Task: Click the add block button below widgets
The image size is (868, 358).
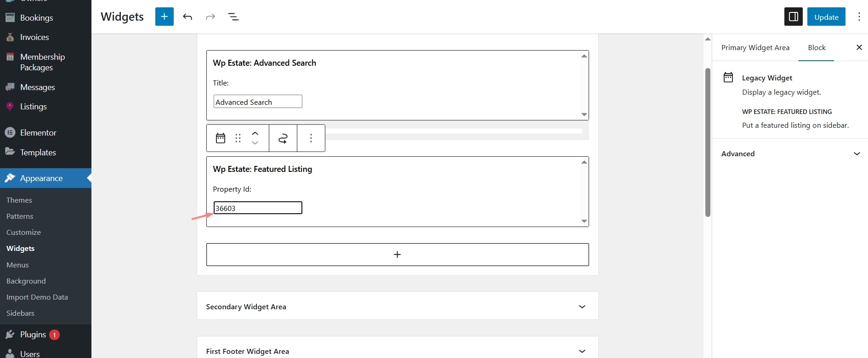Action: [x=397, y=255]
